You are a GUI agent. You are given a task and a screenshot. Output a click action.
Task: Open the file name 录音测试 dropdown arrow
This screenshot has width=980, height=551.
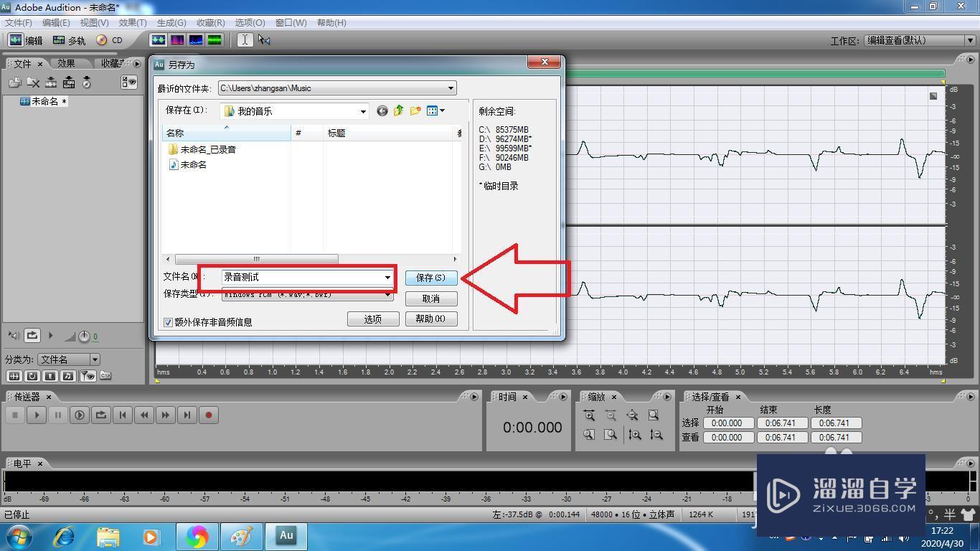coord(387,277)
